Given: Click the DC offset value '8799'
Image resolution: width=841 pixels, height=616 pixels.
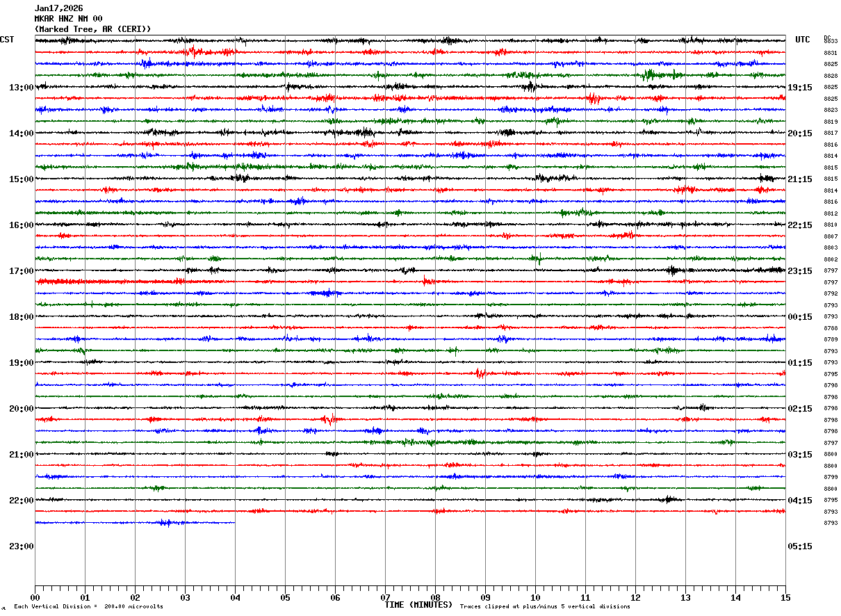Looking at the screenshot, I should (x=831, y=477).
